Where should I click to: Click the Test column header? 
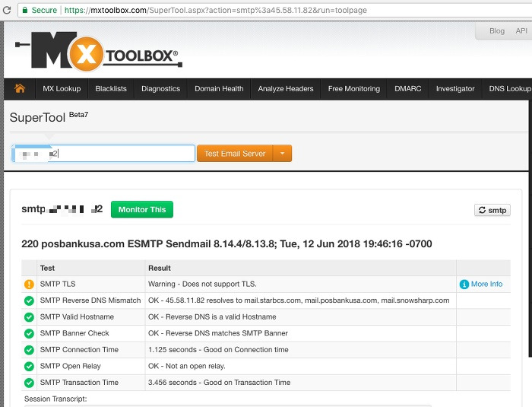coord(47,268)
